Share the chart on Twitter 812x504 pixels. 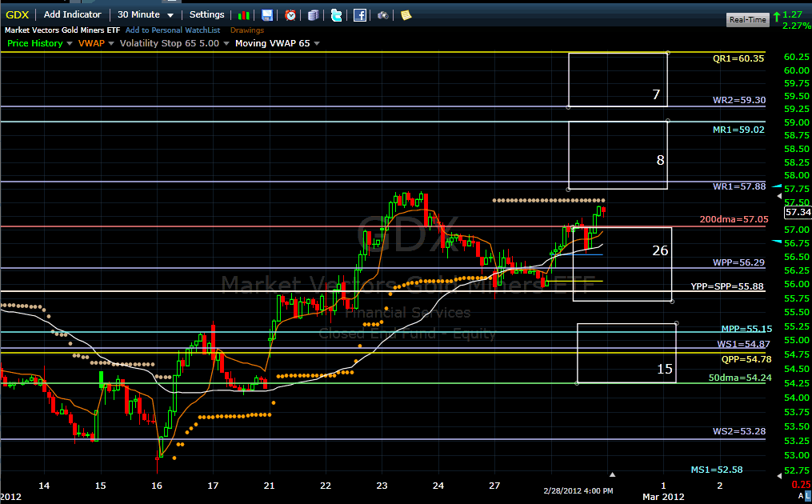[337, 15]
